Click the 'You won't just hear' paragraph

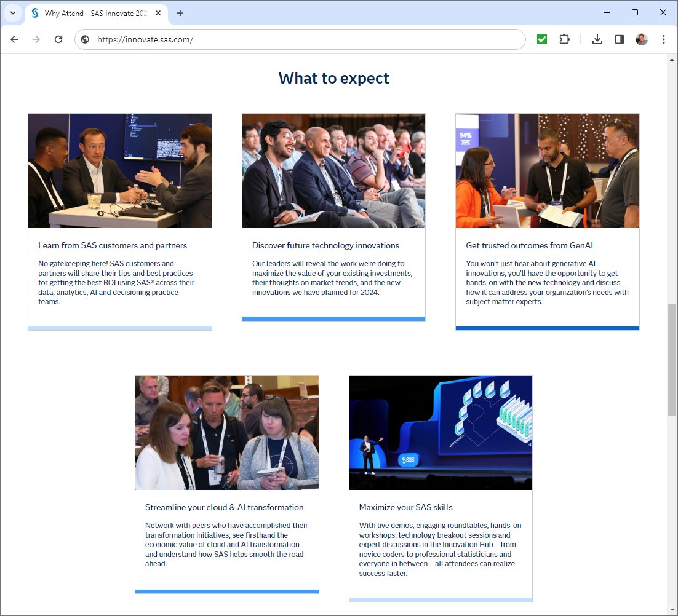coord(548,283)
